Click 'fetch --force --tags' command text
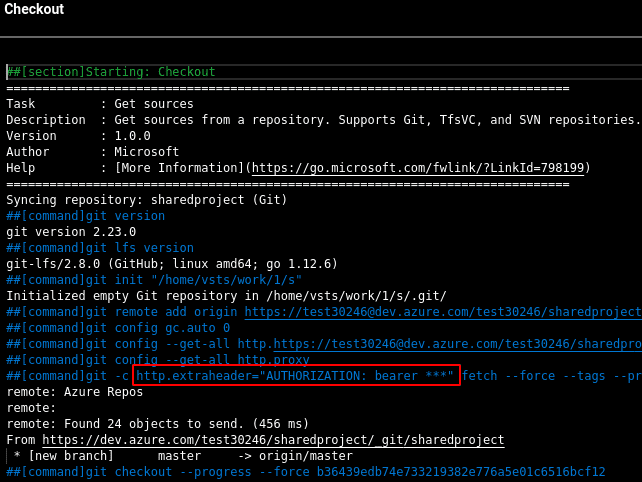This screenshot has height=482, width=642. click(x=533, y=376)
